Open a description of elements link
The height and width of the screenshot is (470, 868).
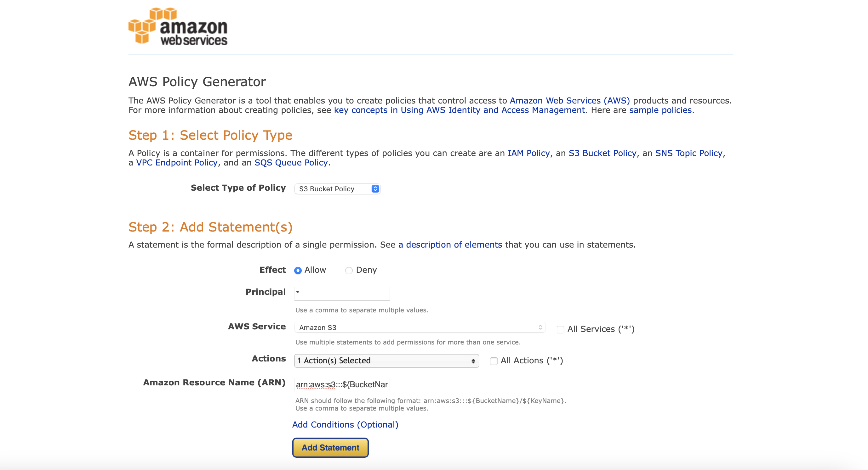tap(450, 245)
